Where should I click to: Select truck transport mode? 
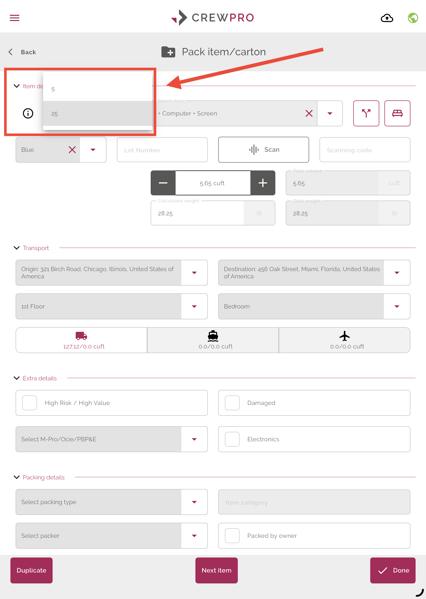point(81,340)
